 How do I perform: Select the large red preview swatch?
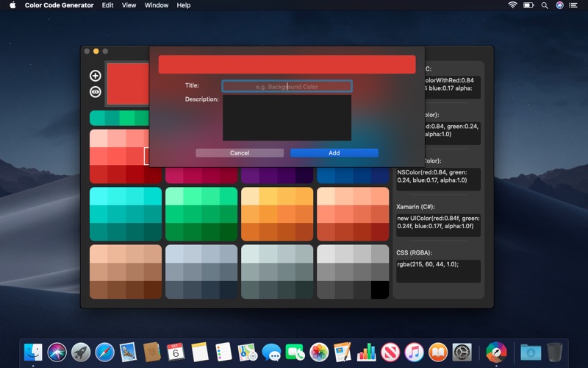tap(128, 83)
